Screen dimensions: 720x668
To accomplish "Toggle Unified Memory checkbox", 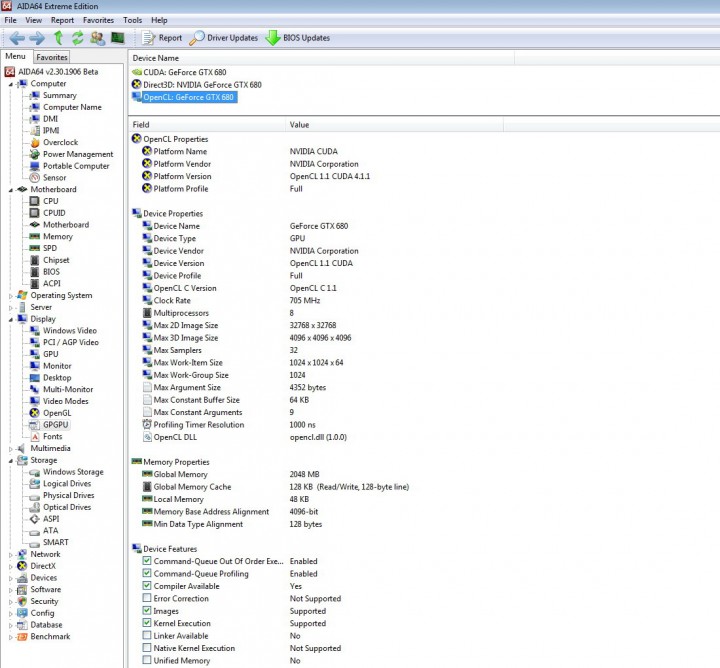I will click(146, 660).
